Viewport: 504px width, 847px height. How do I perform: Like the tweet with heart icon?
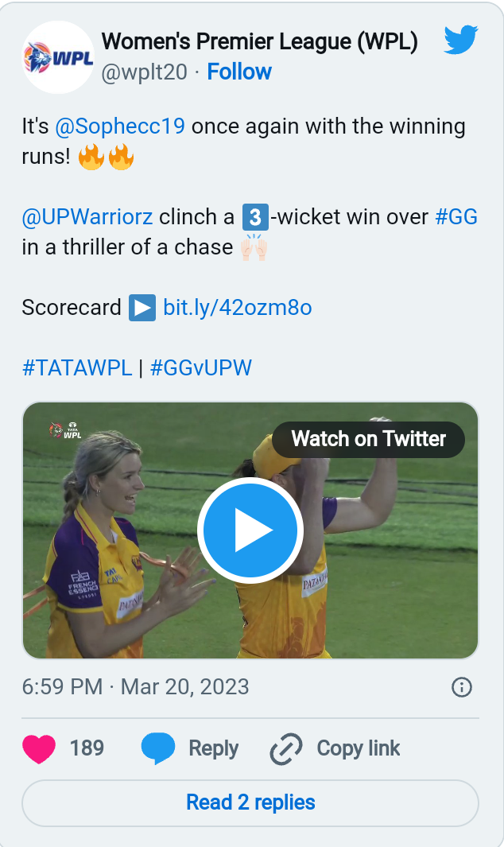(39, 748)
